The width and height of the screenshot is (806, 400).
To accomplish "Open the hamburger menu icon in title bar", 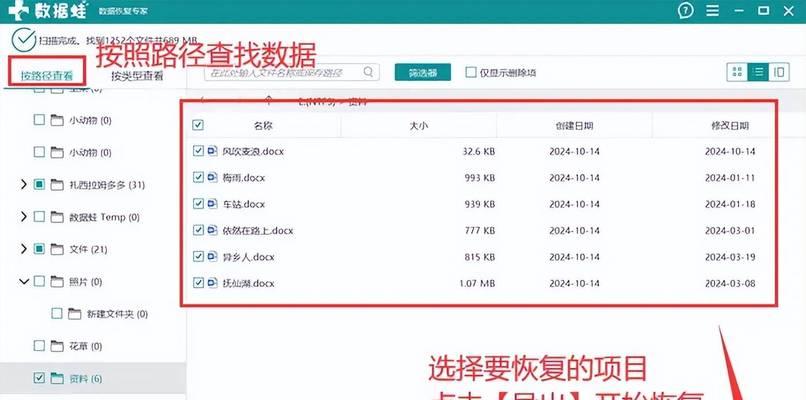I will 712,11.
